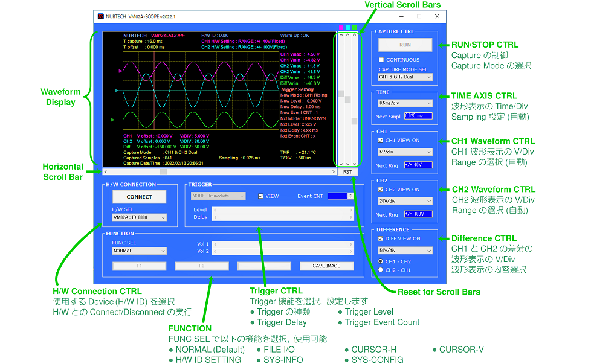591x364 pixels.
Task: Toggle the CH2 VIEW ON checkbox
Action: click(380, 190)
